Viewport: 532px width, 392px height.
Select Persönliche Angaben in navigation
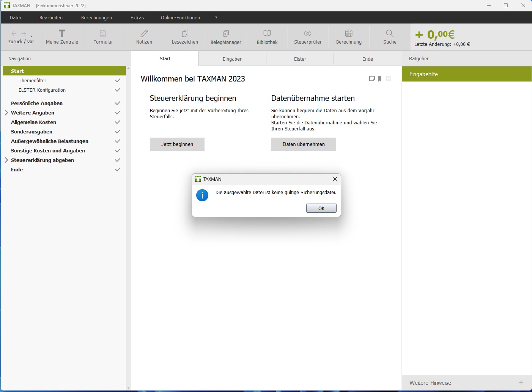coord(37,103)
